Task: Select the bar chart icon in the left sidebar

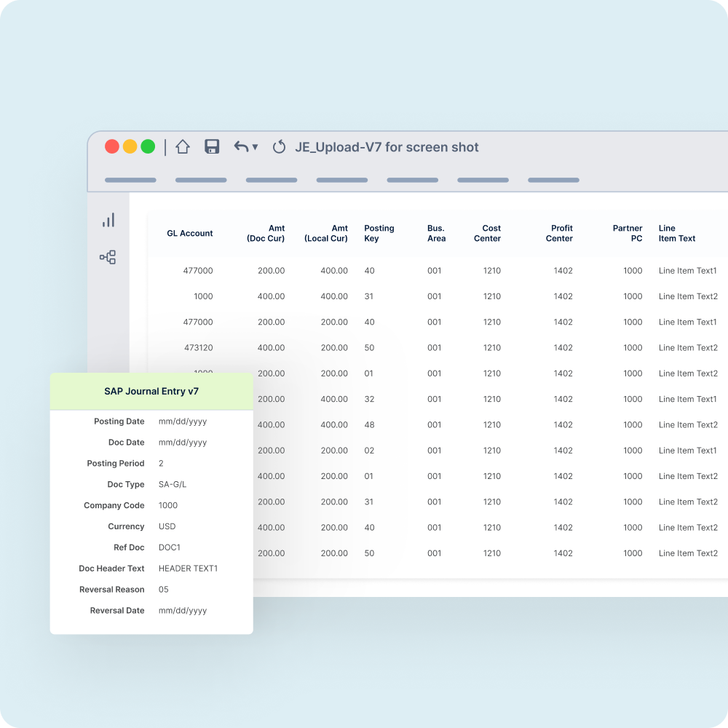Action: pyautogui.click(x=108, y=221)
